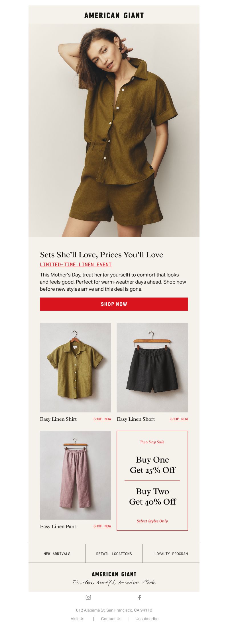Go to Retail Locations
This screenshot has width=228, height=644.
(x=114, y=553)
